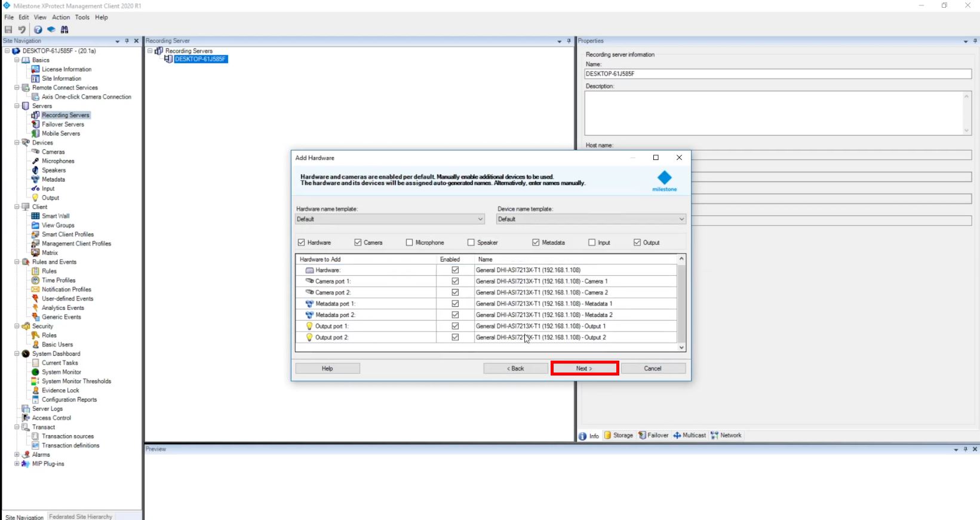Select the System Monitor green icon
Viewport: 980px width, 520px height.
[35, 372]
